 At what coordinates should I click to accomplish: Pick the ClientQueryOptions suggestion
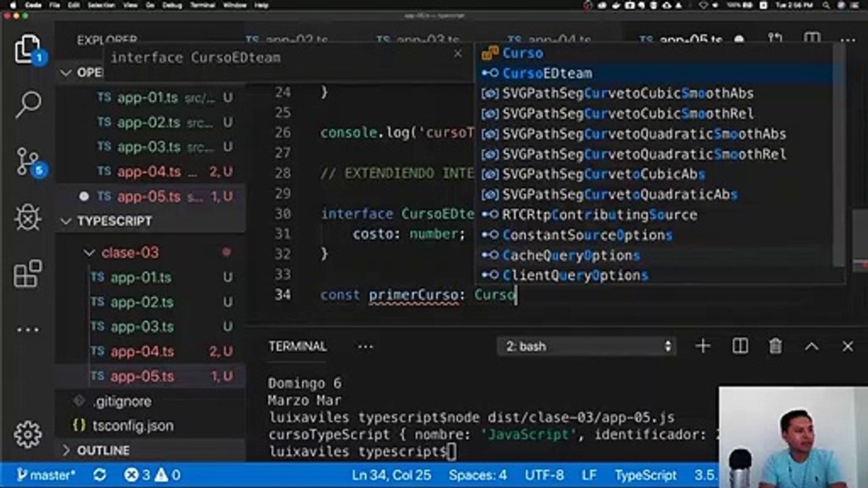[656, 275]
